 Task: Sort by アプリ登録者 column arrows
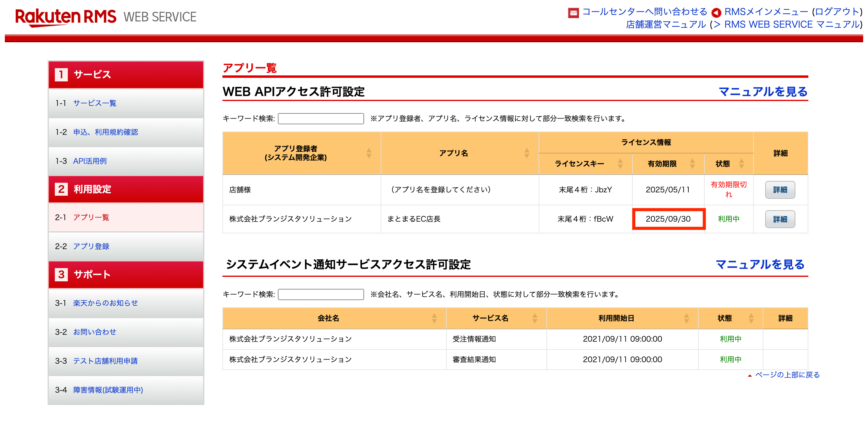(x=369, y=153)
